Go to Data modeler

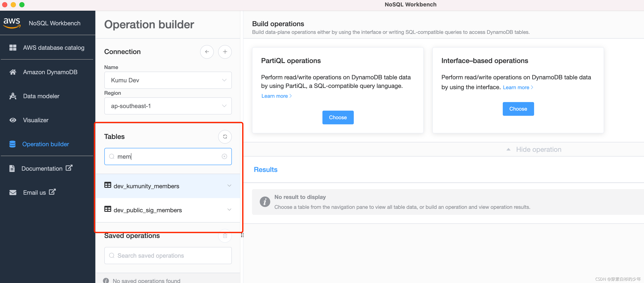pos(41,96)
